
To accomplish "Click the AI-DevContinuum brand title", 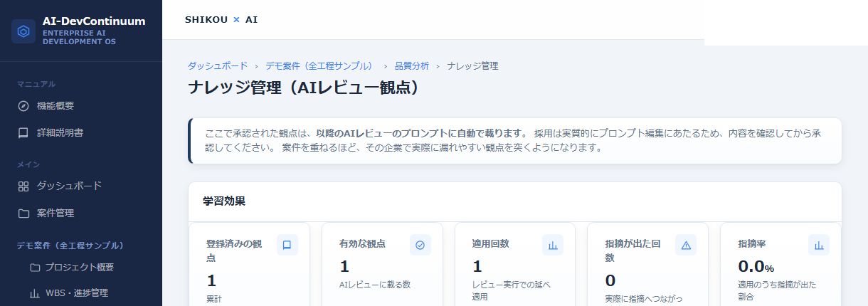I will click(94, 21).
